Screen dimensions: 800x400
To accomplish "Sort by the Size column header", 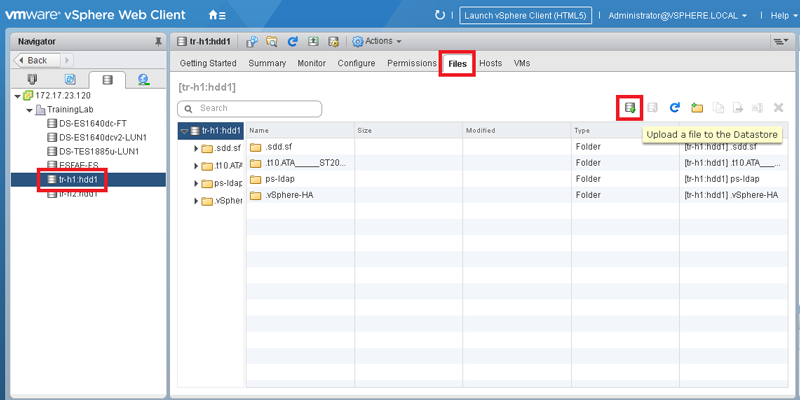I will pyautogui.click(x=409, y=131).
